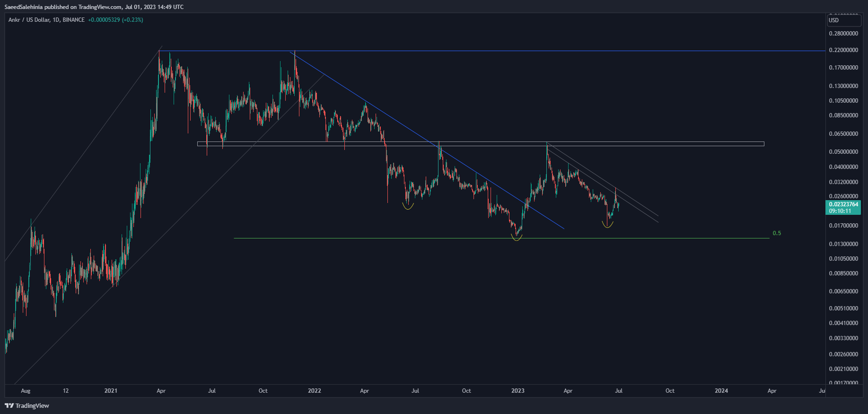Viewport: 868px width, 414px height.
Task: Click the 0.17000000 price axis label
Action: 843,68
